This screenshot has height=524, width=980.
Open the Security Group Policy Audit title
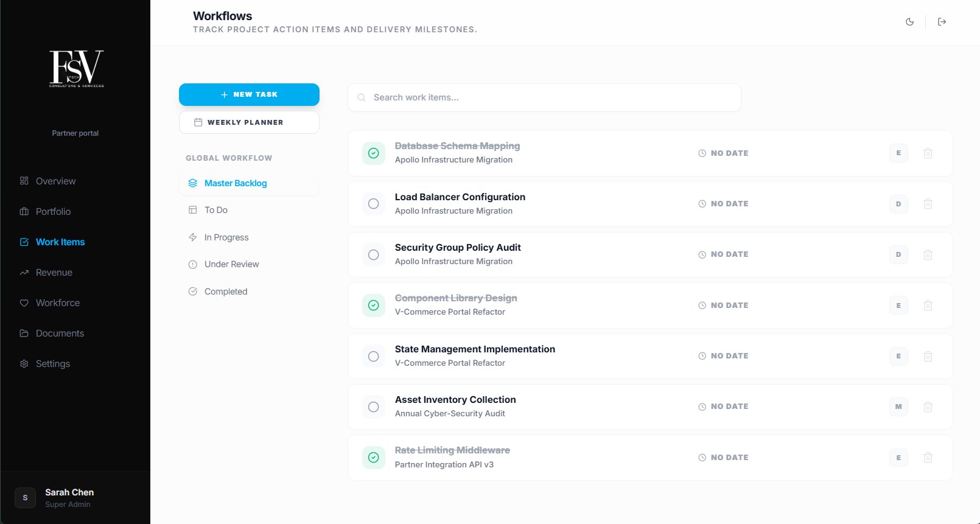tap(458, 248)
